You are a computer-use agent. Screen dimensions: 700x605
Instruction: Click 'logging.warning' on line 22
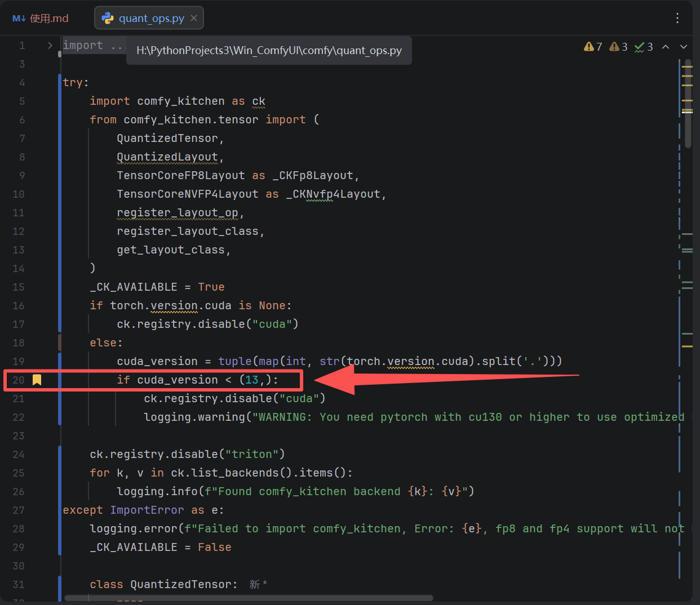(x=194, y=417)
